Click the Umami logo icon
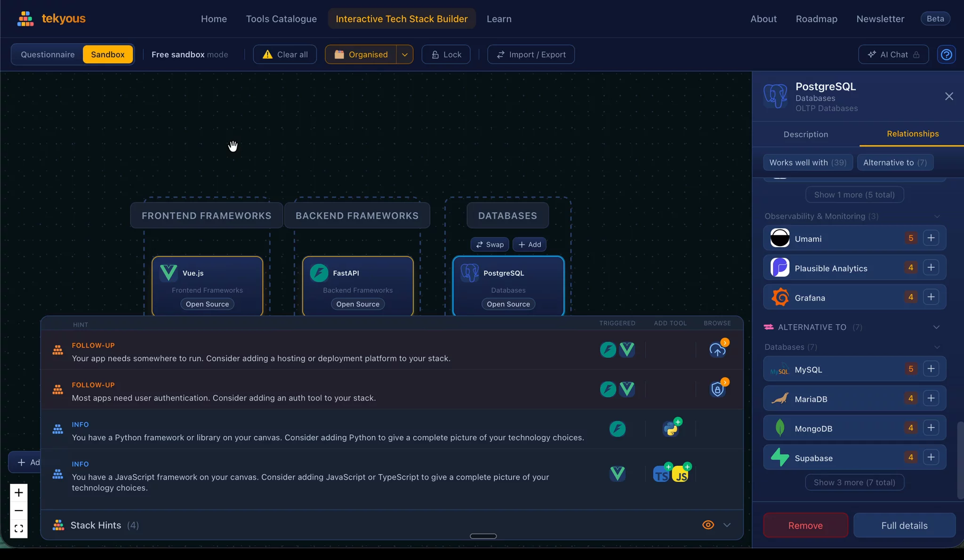The width and height of the screenshot is (964, 560). (780, 238)
